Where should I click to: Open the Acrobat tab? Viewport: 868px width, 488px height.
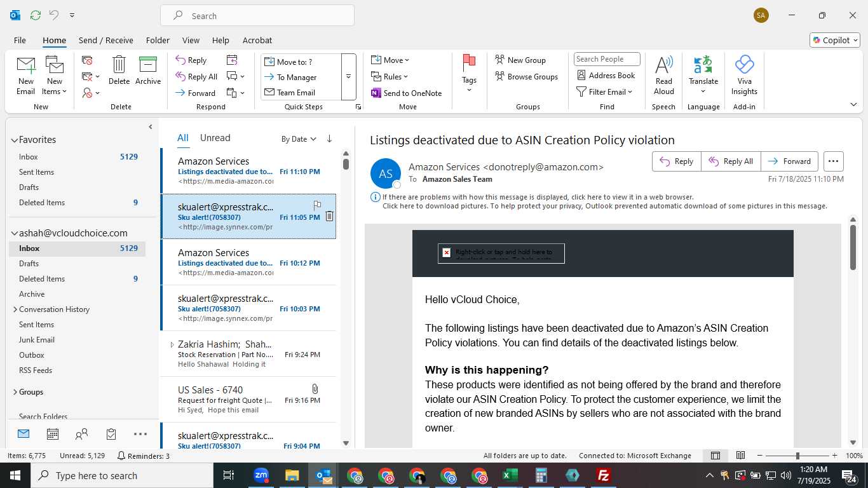(257, 40)
